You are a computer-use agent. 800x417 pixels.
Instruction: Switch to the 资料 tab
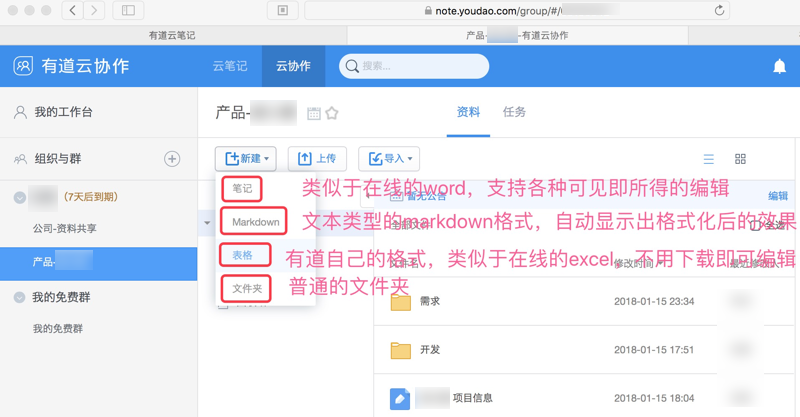468,112
